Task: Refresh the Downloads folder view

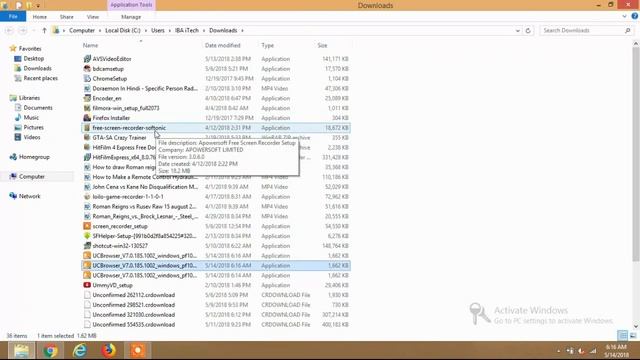Action: pyautogui.click(x=528, y=31)
